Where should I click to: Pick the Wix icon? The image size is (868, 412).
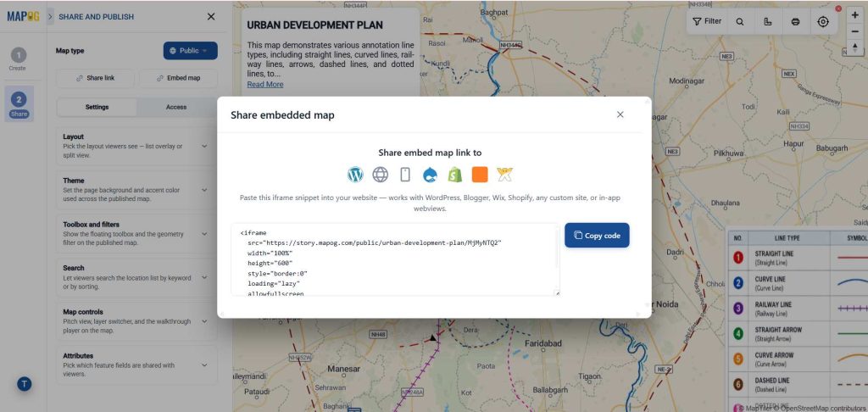coord(505,175)
